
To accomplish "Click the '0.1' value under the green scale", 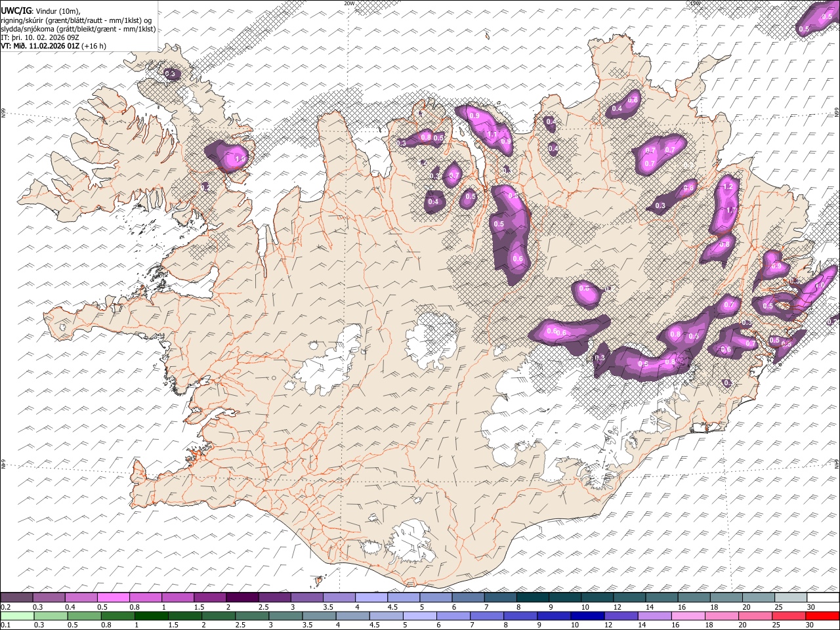I will tap(5, 625).
